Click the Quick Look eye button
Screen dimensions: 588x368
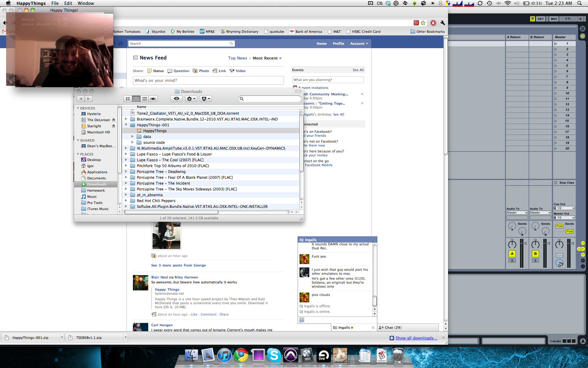click(176, 99)
